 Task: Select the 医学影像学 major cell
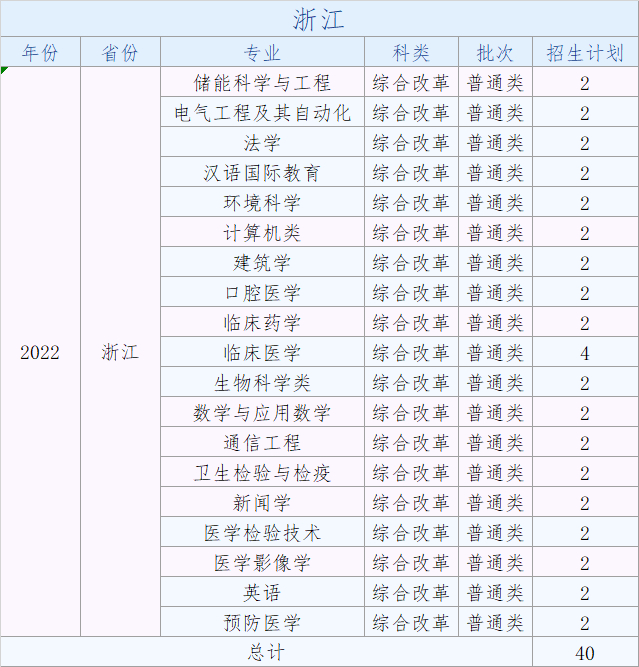[x=262, y=563]
